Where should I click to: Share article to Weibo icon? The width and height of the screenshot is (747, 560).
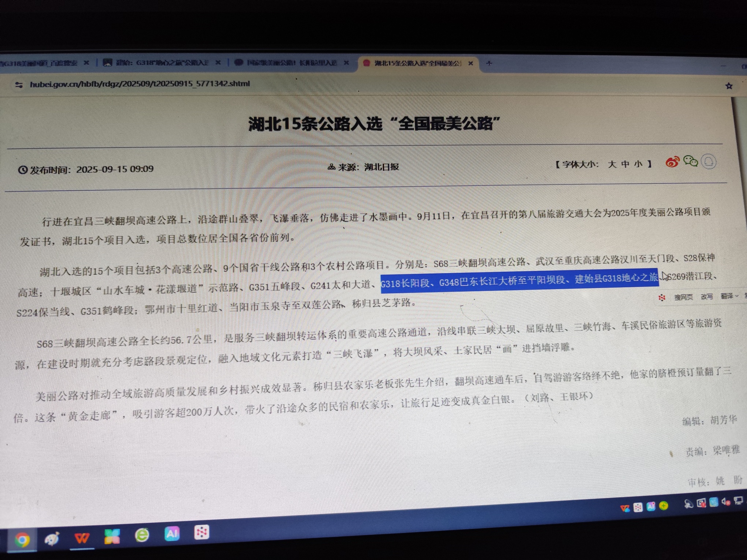pyautogui.click(x=672, y=162)
